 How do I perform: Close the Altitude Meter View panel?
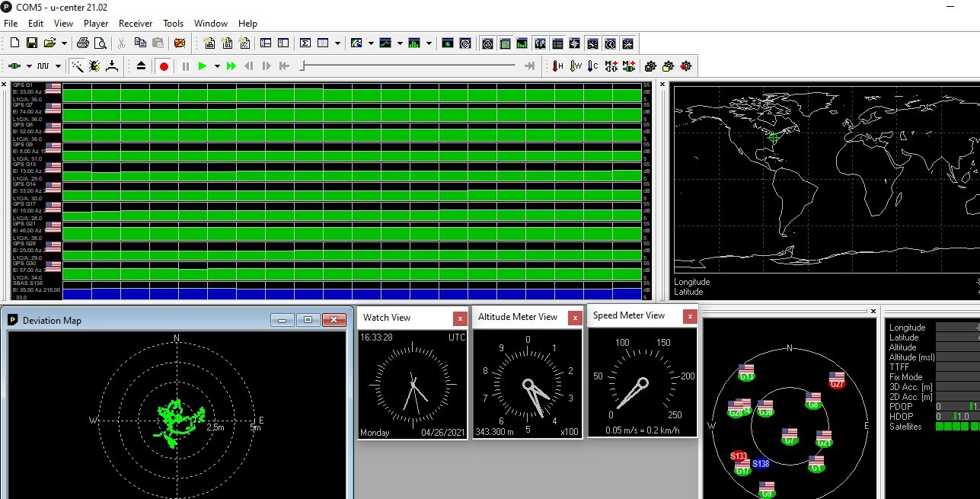tap(575, 318)
